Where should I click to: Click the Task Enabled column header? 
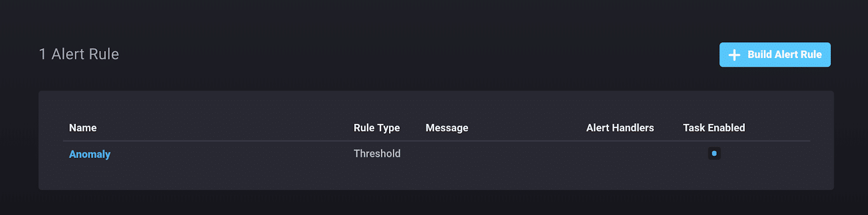tap(714, 128)
